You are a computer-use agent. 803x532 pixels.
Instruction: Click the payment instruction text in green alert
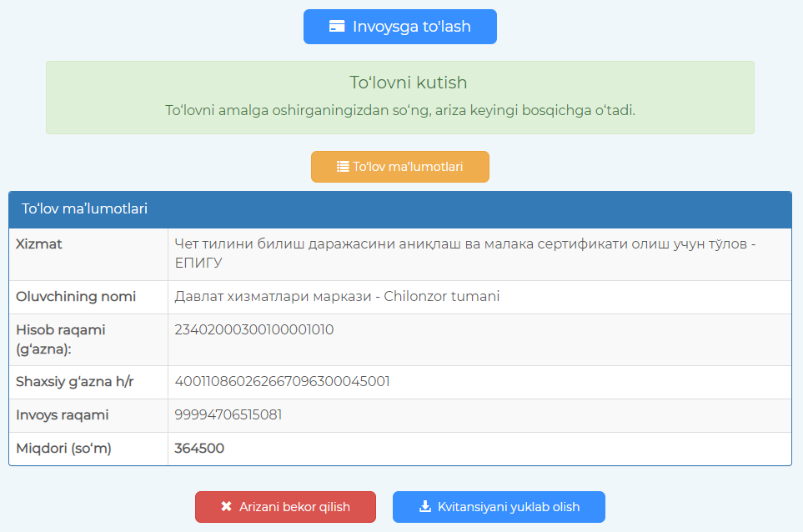coord(400,110)
